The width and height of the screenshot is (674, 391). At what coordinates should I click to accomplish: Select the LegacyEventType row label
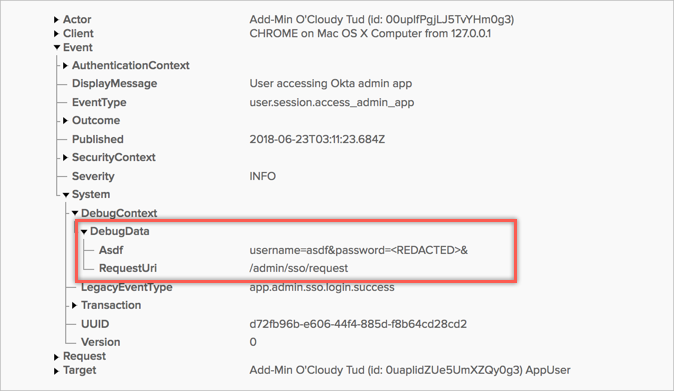(127, 287)
